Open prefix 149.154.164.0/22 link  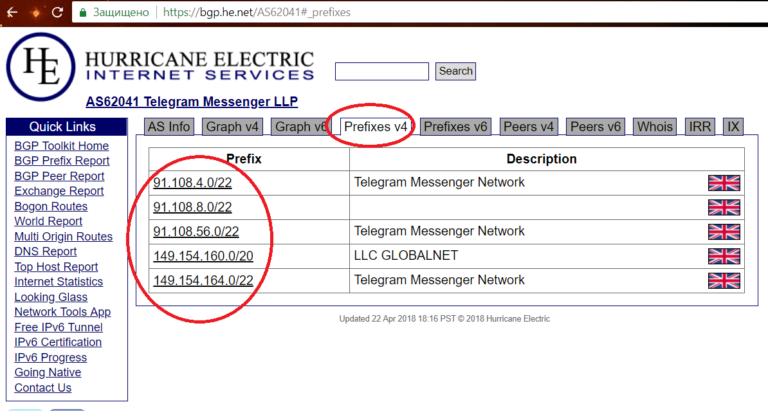pos(203,281)
